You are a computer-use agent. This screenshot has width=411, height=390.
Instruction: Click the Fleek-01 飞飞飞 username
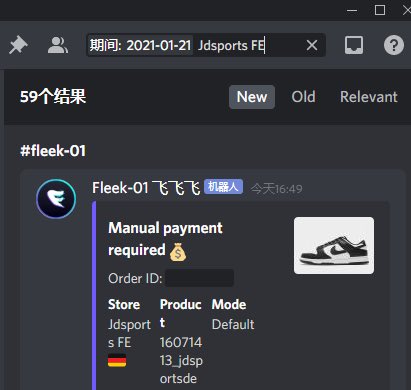(146, 188)
